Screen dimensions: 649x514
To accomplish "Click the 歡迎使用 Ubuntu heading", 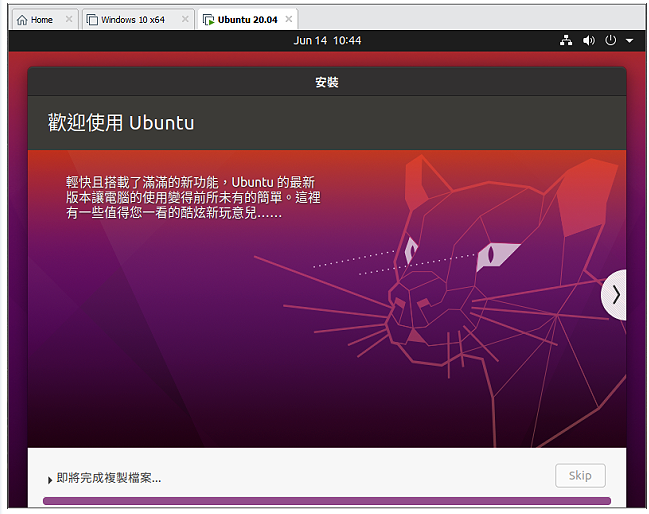I will pyautogui.click(x=121, y=123).
